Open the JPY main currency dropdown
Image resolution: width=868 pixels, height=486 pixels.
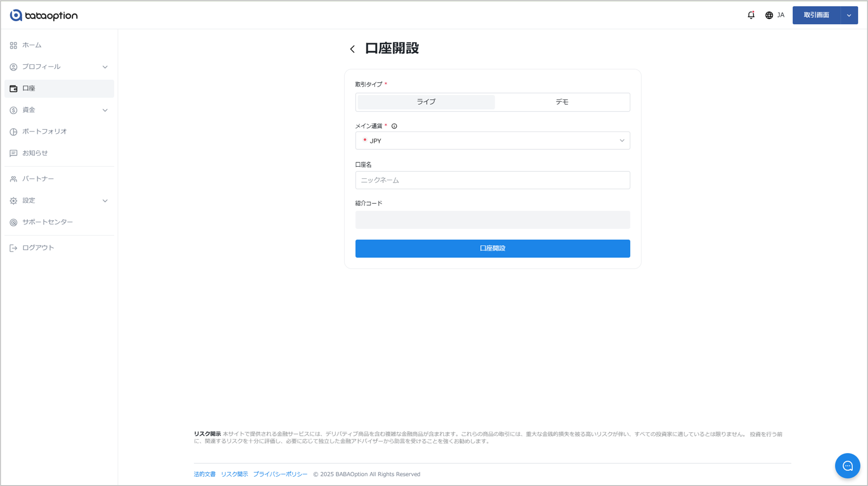tap(492, 141)
